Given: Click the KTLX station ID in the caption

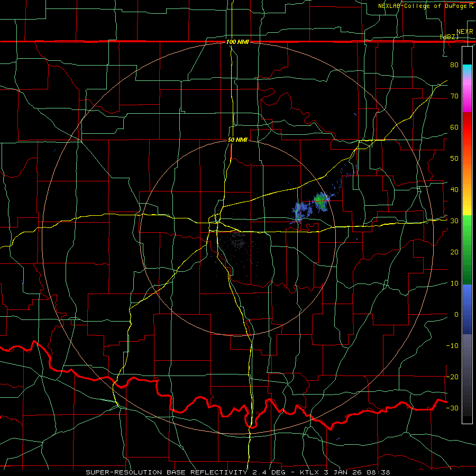Looking at the screenshot, I should point(309,472).
